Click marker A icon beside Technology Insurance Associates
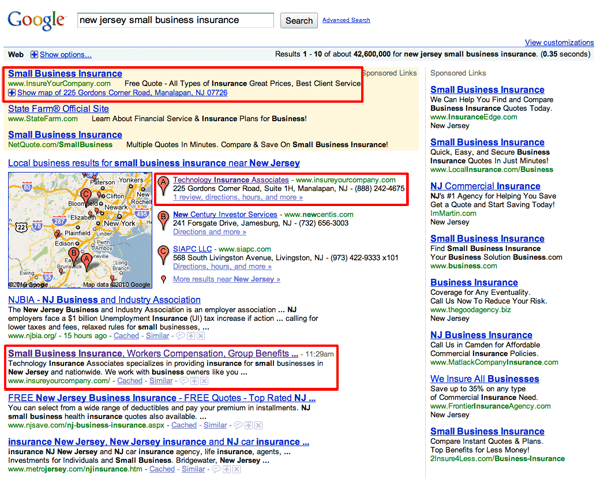This screenshot has height=479, width=600. pyautogui.click(x=163, y=186)
